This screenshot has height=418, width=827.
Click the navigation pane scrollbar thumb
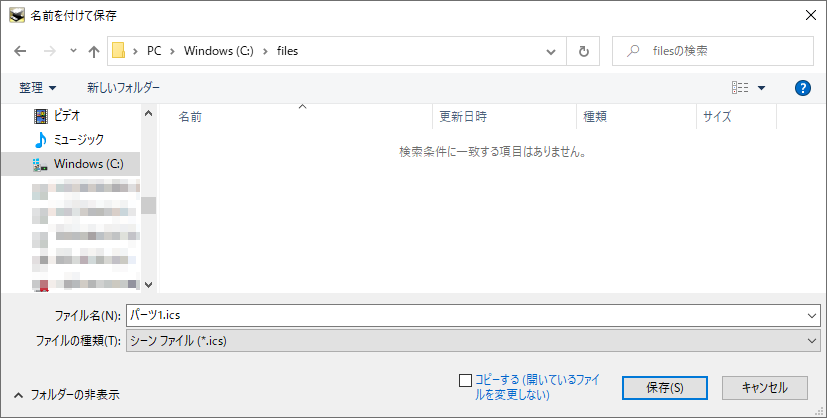tap(149, 205)
